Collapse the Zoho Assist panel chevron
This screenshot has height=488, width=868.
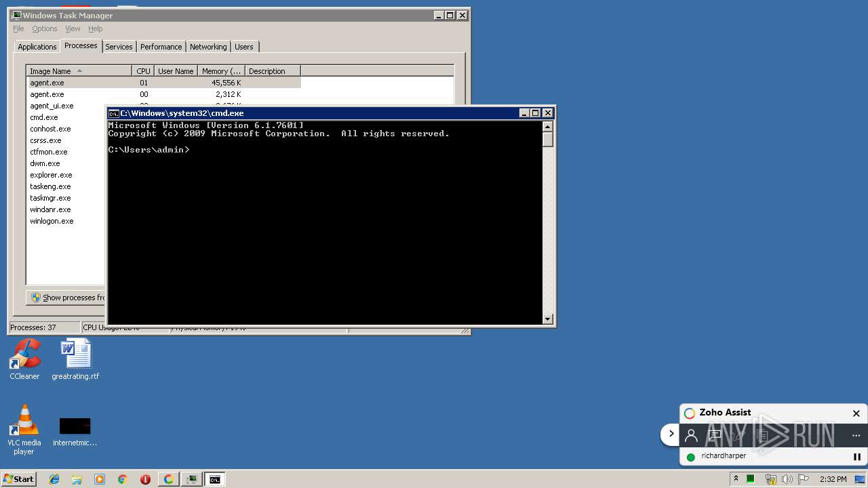click(671, 434)
